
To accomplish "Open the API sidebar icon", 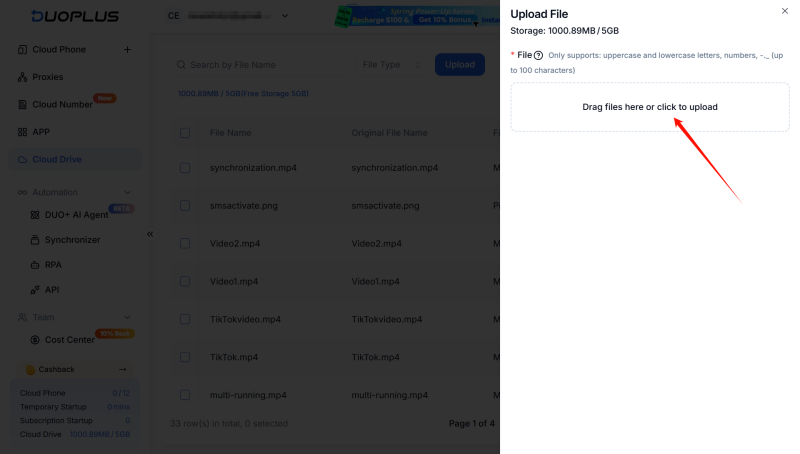I will tap(35, 290).
